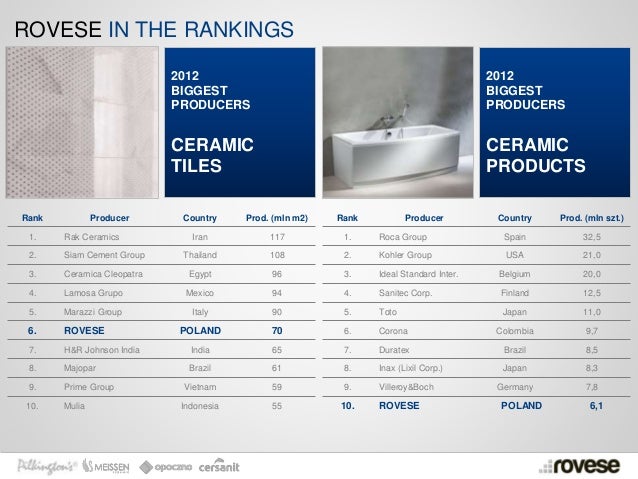Click the 'Egypt' country cell
The image size is (638, 479).
click(200, 274)
